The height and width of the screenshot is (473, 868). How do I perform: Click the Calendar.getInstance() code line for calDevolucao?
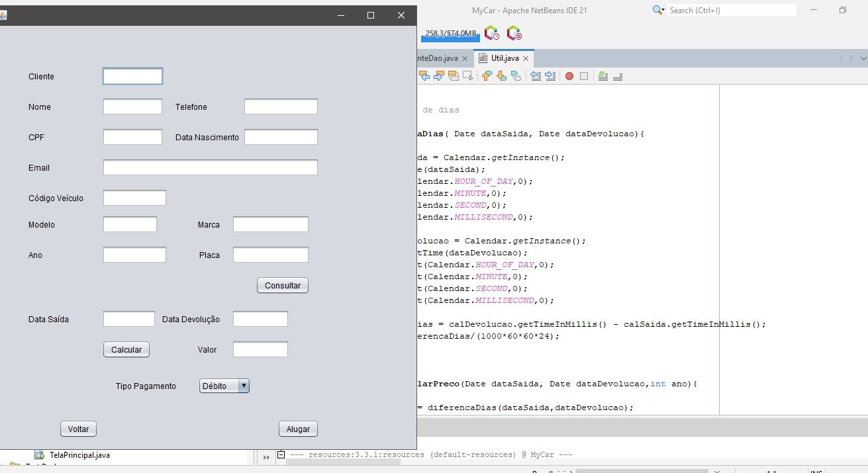[x=503, y=241]
